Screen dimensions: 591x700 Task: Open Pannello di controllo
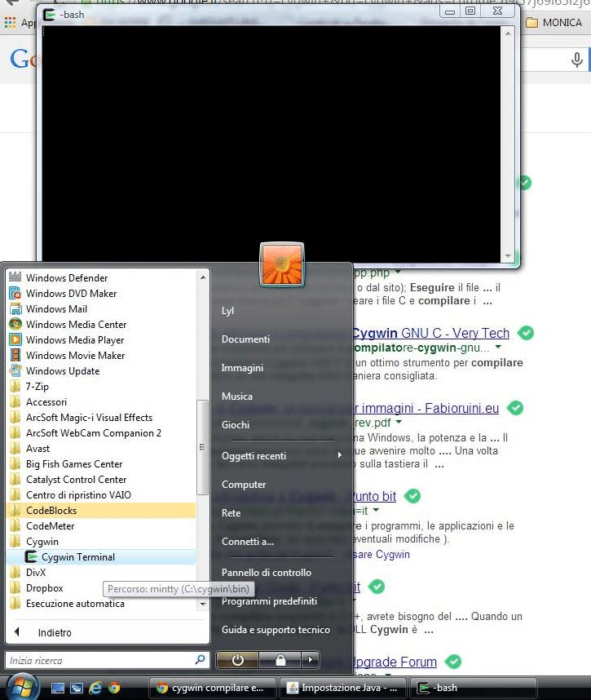click(267, 573)
